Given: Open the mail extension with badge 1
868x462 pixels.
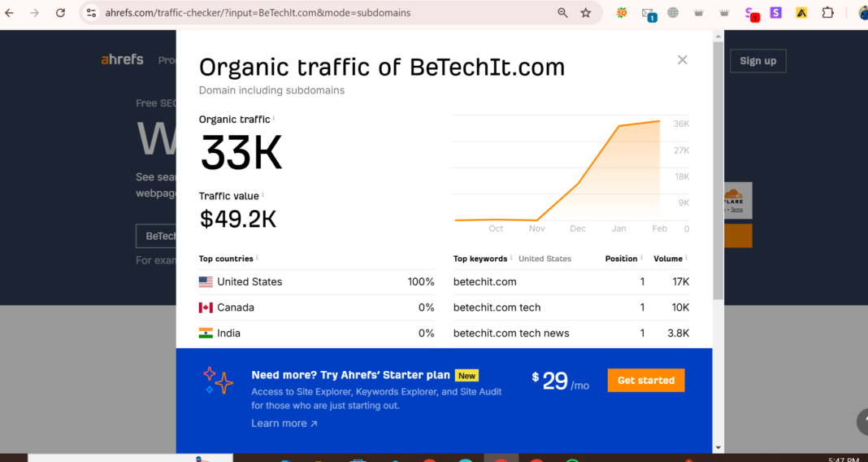Looking at the screenshot, I should [649, 14].
